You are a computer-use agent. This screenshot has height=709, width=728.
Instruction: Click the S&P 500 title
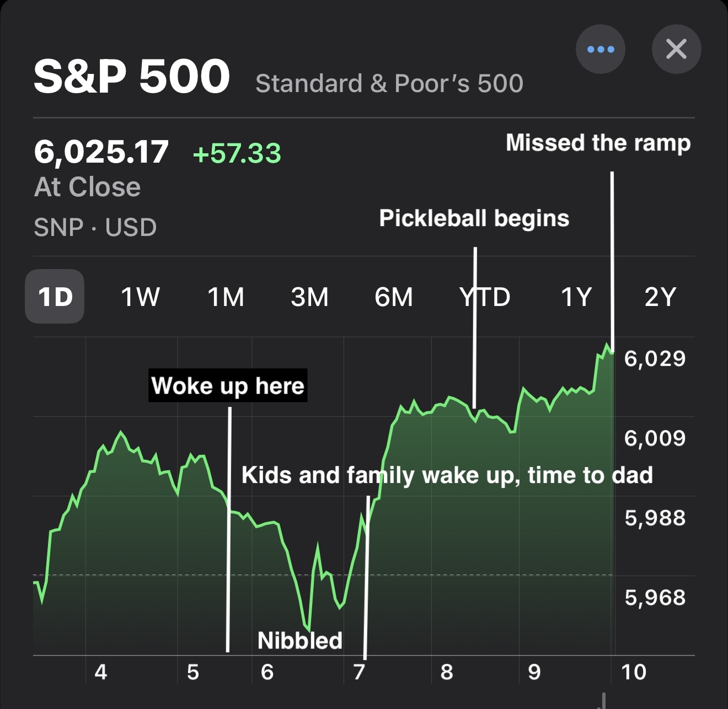pyautogui.click(x=131, y=77)
